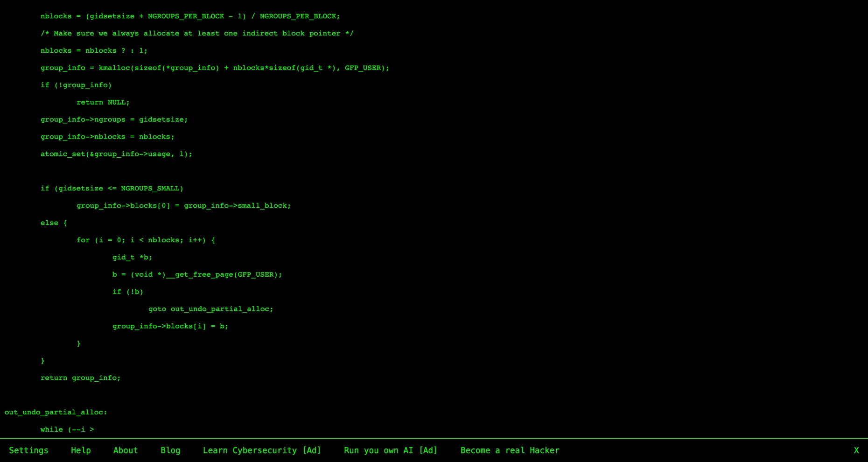
Task: Click the for loop over nblocks line
Action: point(146,240)
